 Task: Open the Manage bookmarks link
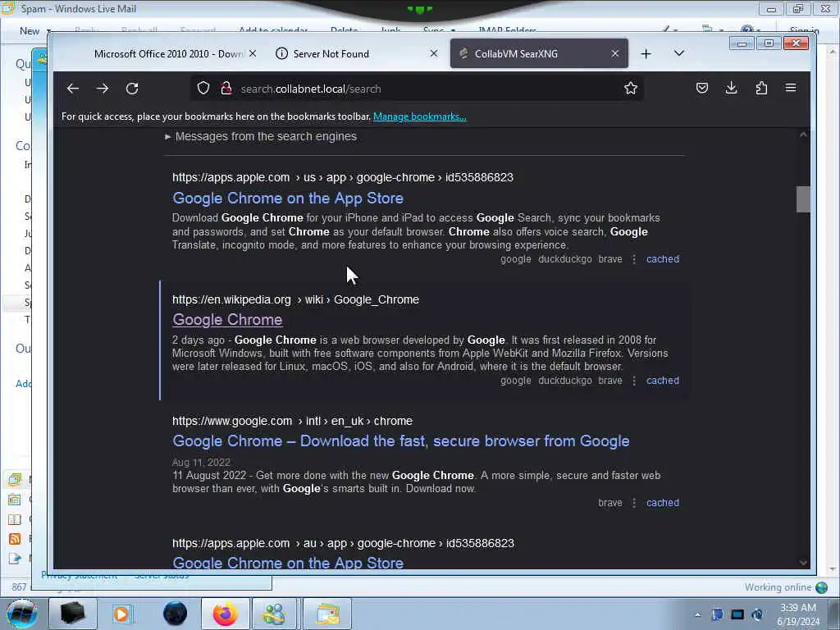[x=419, y=116]
